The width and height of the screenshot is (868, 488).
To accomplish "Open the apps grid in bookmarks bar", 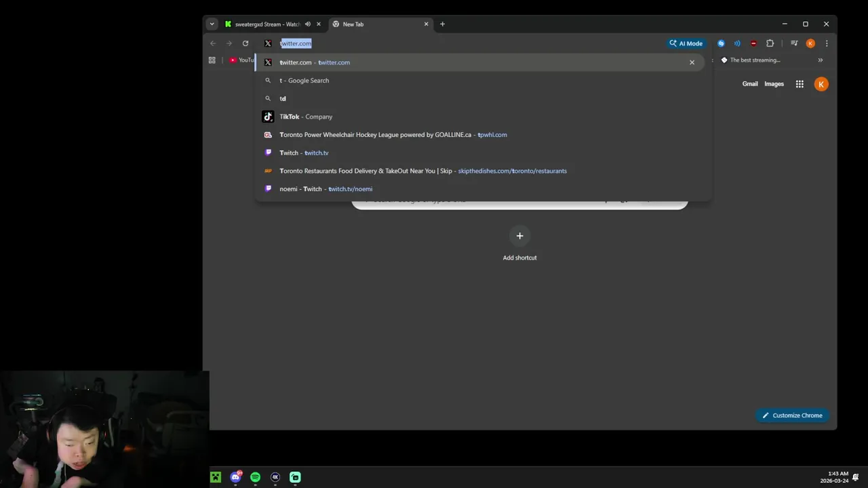I will click(212, 60).
